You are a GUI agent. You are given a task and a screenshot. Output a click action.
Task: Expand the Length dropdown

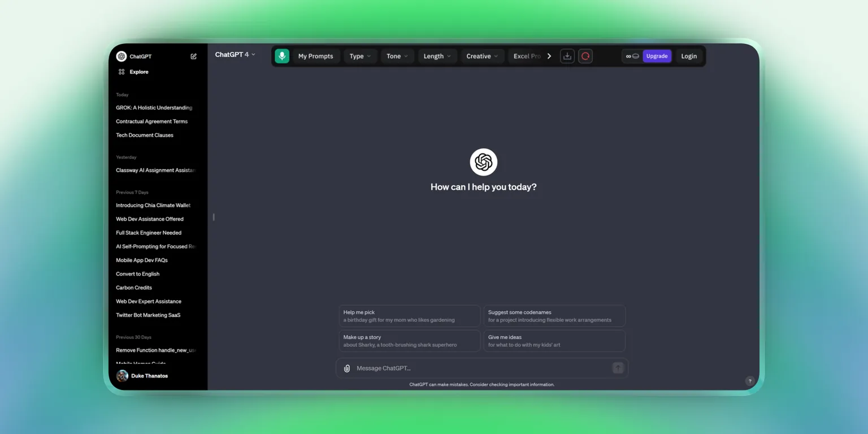[437, 56]
